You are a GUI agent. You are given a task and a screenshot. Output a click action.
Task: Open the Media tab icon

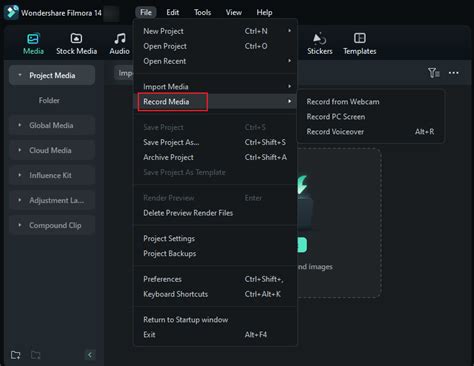(33, 39)
